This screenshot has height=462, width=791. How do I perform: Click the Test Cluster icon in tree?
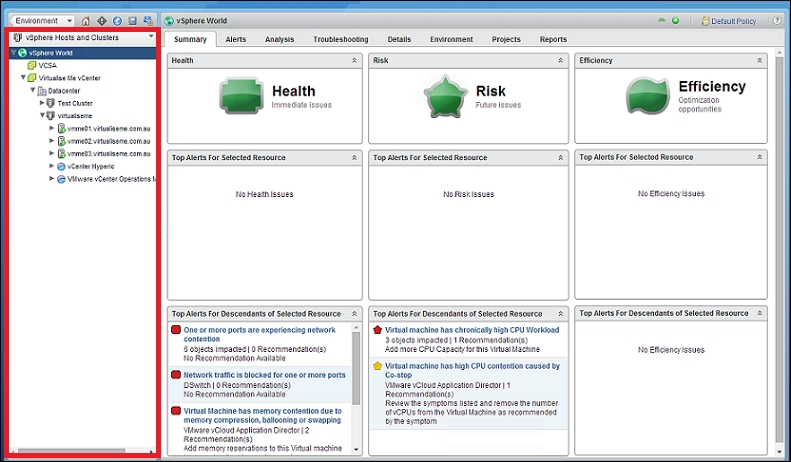coord(50,103)
